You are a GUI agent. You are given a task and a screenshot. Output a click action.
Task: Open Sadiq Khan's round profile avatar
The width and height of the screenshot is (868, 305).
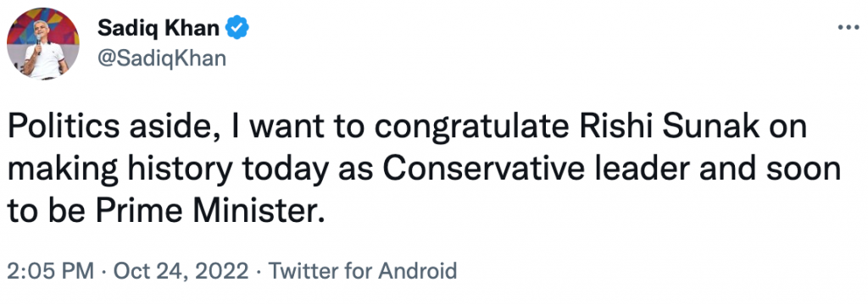tap(42, 44)
